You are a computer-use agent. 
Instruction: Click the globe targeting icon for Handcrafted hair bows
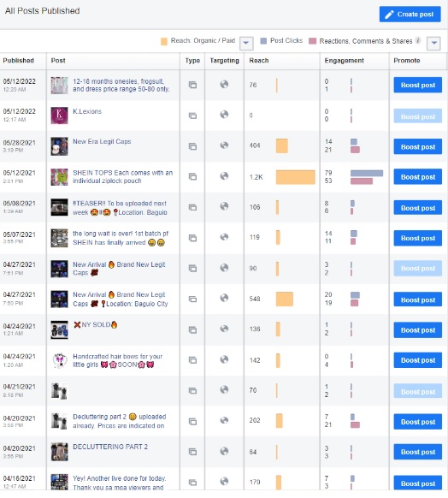pos(224,359)
